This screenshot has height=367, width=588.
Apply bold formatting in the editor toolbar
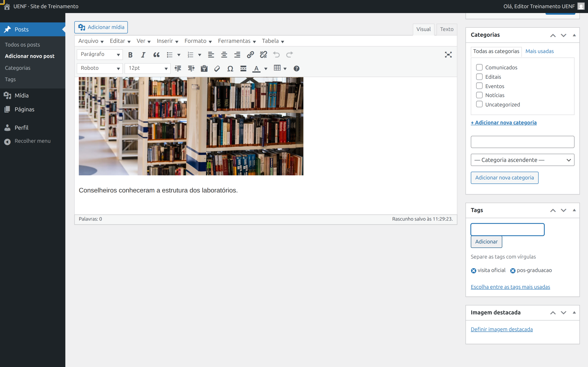[x=130, y=55]
